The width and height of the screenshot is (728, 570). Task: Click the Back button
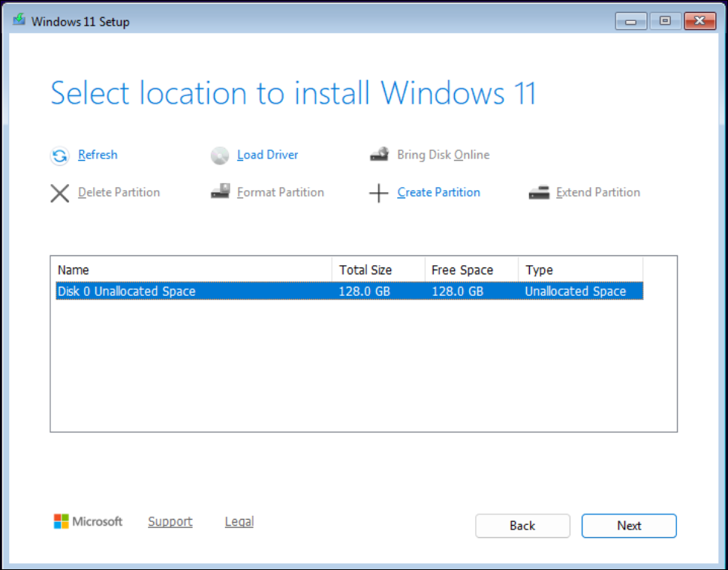point(523,526)
